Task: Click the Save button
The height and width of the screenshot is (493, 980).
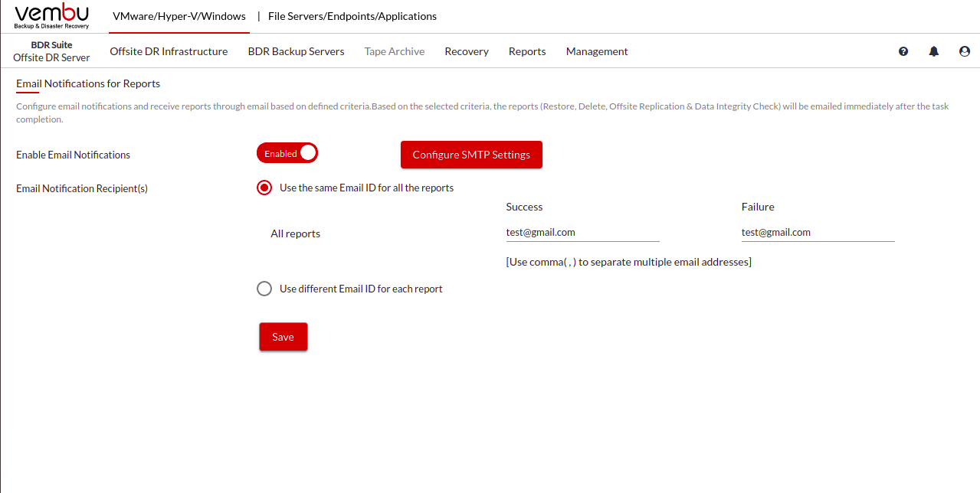Action: [283, 337]
